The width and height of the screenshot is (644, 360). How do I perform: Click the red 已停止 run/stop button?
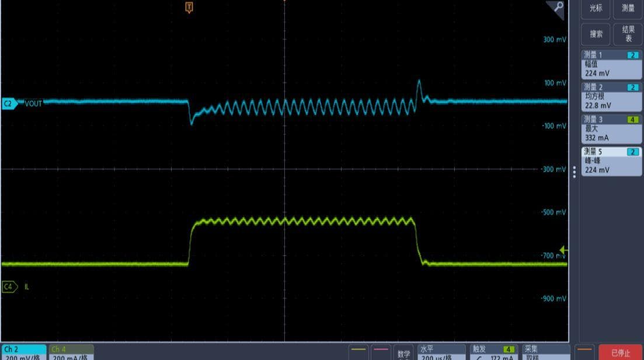click(620, 352)
